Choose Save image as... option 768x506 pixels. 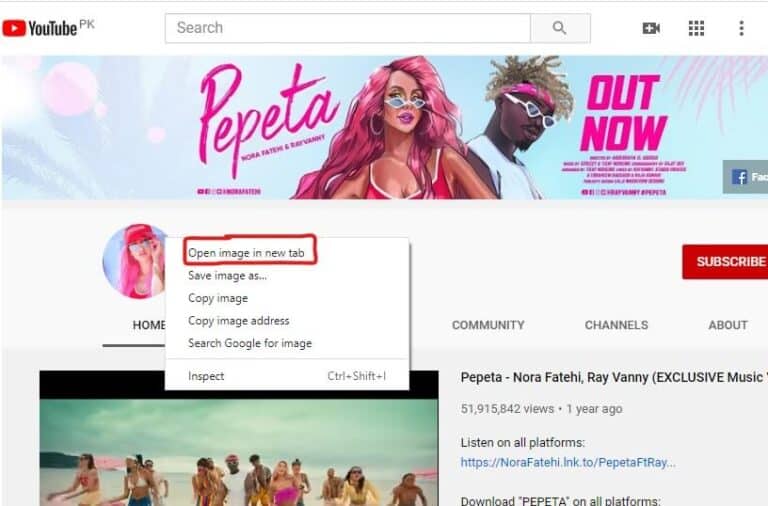click(227, 276)
